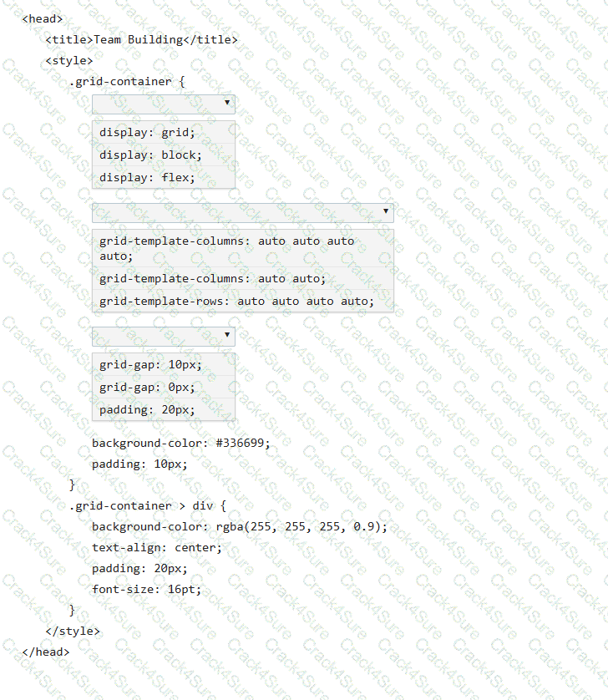608x700 pixels.
Task: Select 'display: grid;' option
Action: [164, 132]
